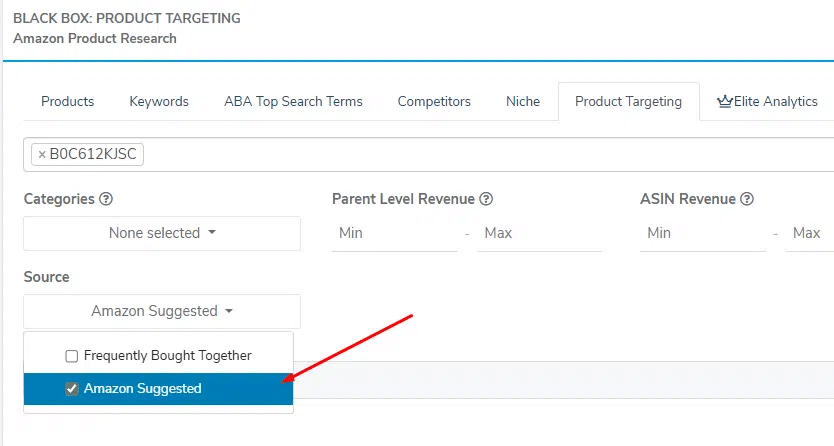The width and height of the screenshot is (834, 446).
Task: Focus the ASIN Revenue Max field
Action: [x=810, y=233]
